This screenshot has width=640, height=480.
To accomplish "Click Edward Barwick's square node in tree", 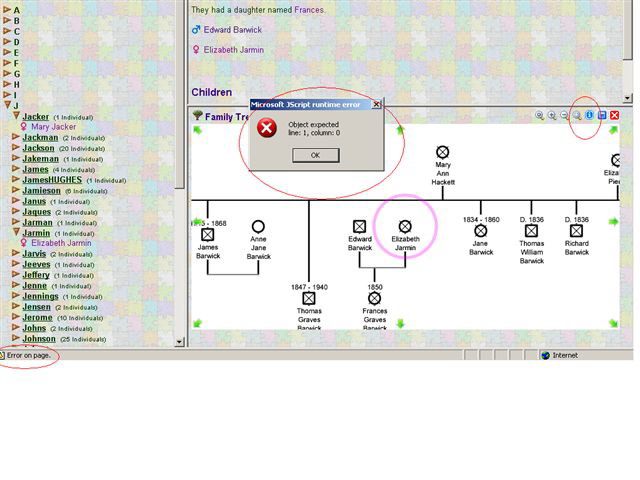I will (359, 227).
